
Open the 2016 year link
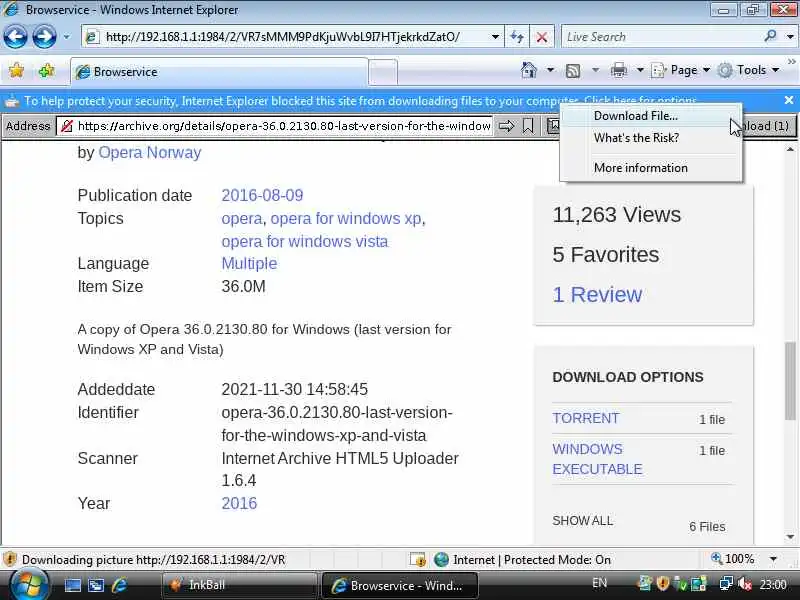point(239,504)
